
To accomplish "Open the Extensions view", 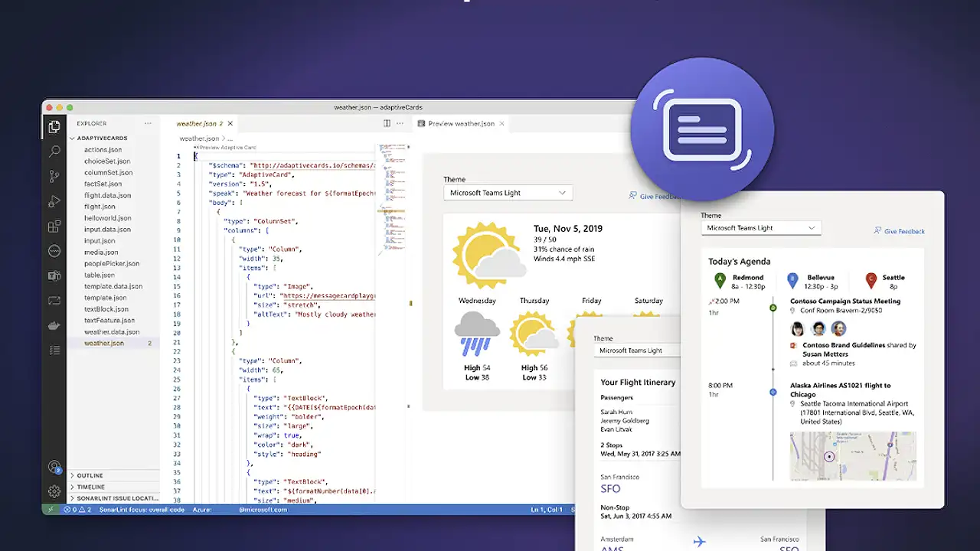I will pyautogui.click(x=54, y=227).
